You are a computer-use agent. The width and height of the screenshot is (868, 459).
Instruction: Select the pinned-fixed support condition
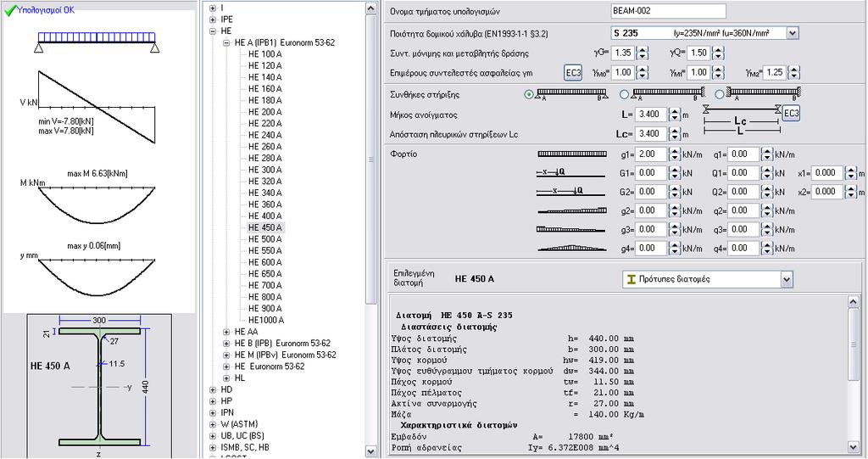click(625, 94)
